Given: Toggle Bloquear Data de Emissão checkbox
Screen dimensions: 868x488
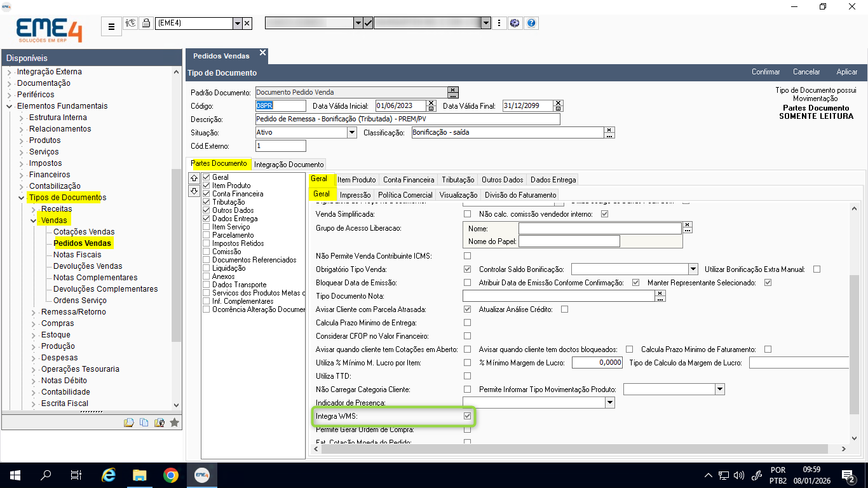Looking at the screenshot, I should pyautogui.click(x=468, y=283).
